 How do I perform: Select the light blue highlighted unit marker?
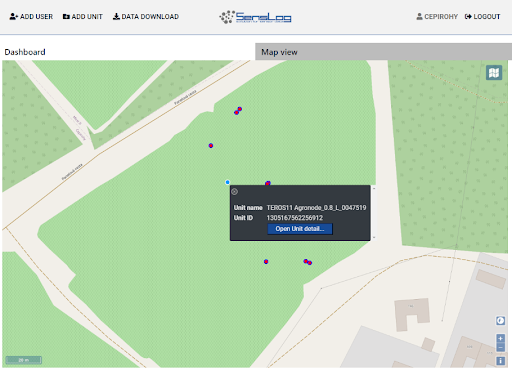coord(227,182)
